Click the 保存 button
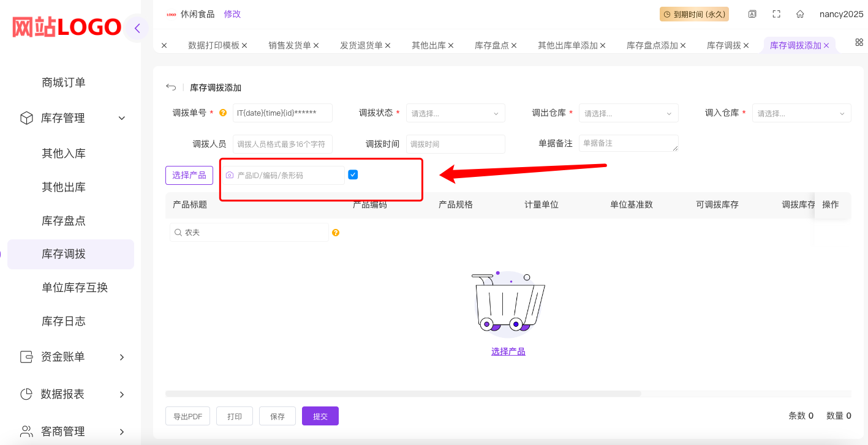868x445 pixels. tap(277, 416)
